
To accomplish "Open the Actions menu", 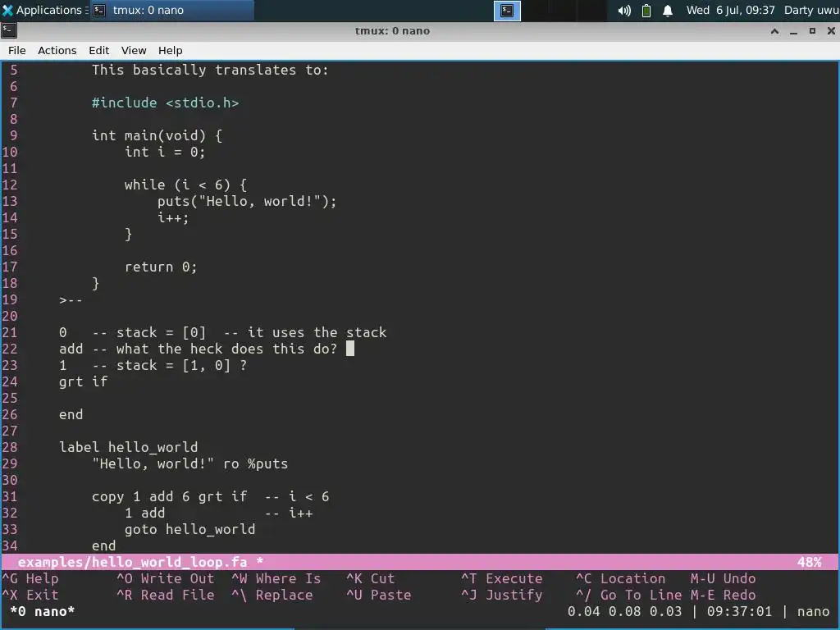I will (57, 50).
